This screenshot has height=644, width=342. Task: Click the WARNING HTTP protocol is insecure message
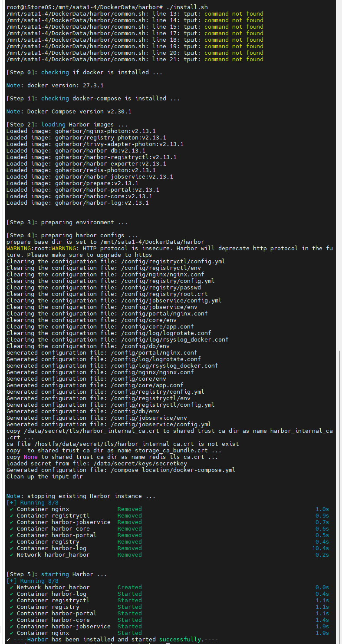170,251
